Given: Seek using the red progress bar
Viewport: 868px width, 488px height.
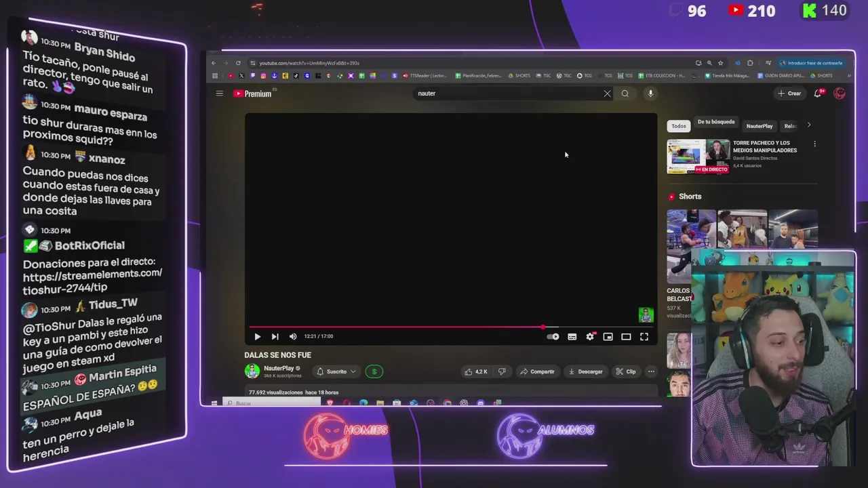Looking at the screenshot, I should coord(451,327).
